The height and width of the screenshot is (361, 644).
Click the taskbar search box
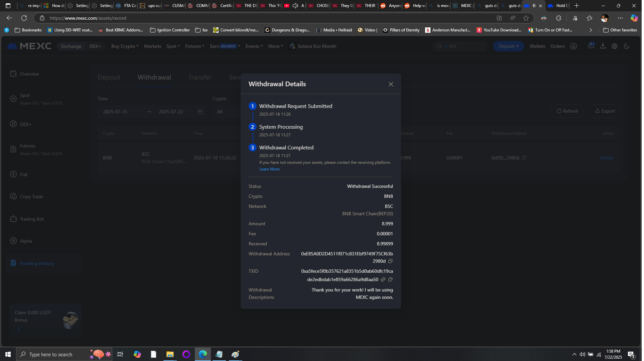[65, 354]
